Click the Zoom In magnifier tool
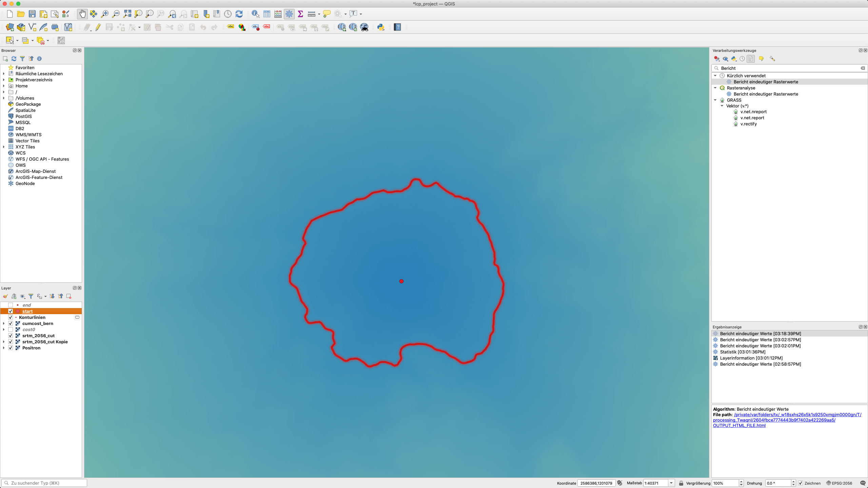868x488 pixels. point(105,14)
